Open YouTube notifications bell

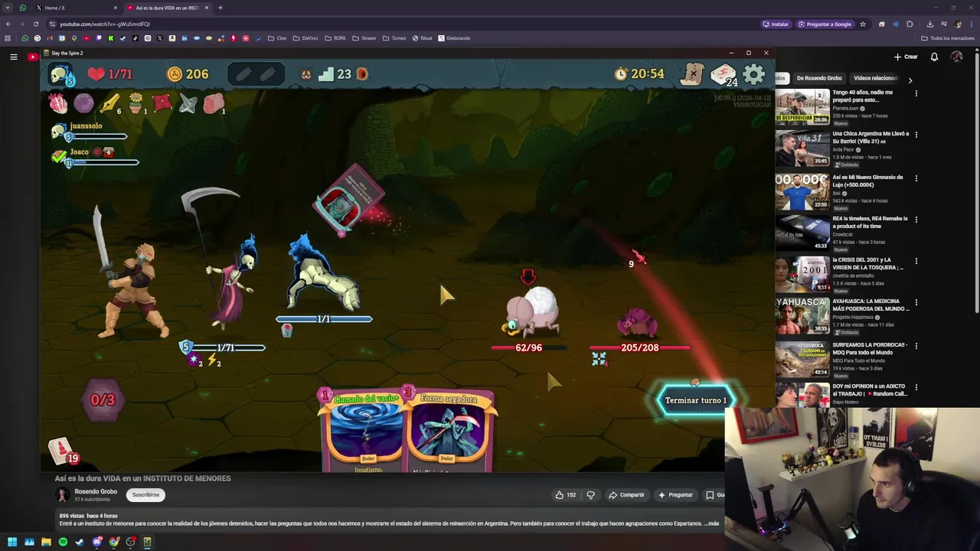point(934,57)
